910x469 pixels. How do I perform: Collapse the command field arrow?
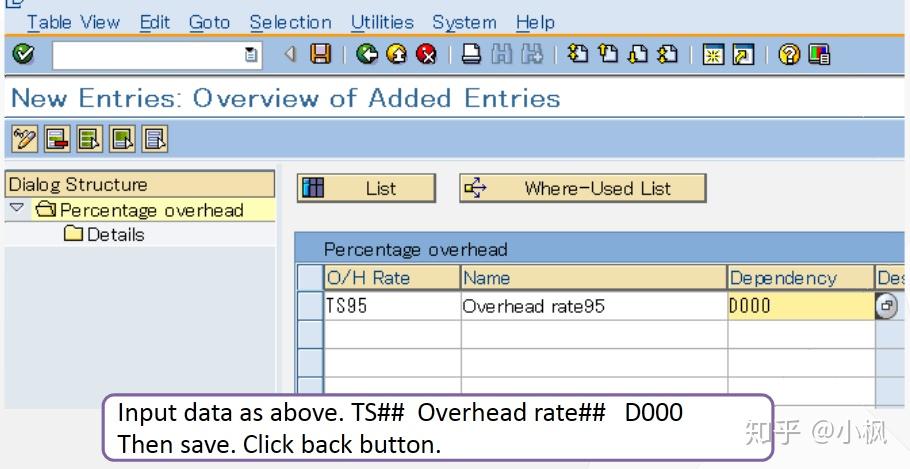coord(290,55)
